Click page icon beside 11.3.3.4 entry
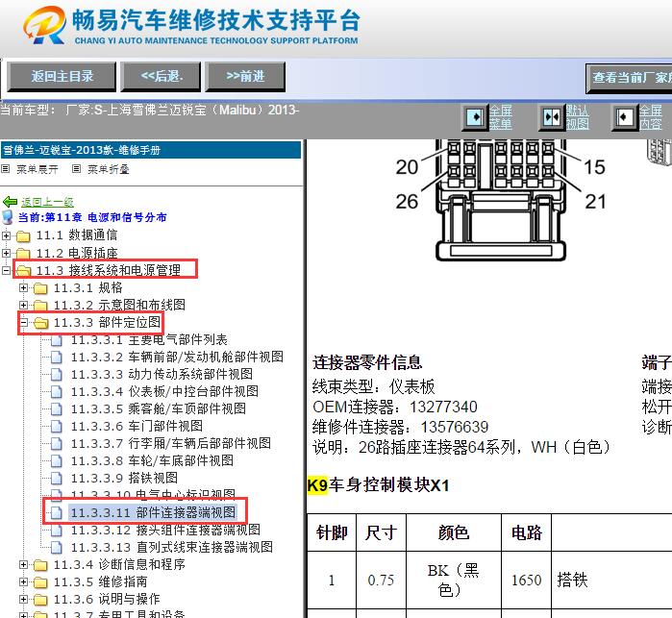Viewport: 672px width, 618px height. (56, 392)
